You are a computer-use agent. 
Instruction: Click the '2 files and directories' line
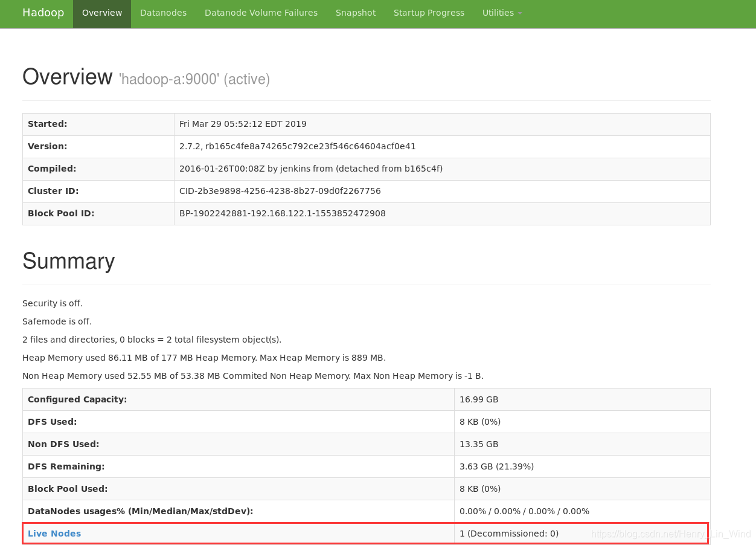tap(152, 340)
